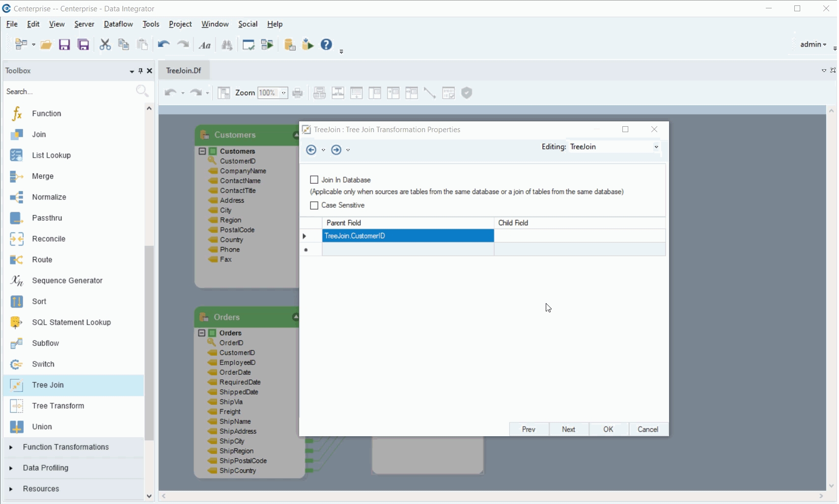Select the Union transformation in the Toolbox

pyautogui.click(x=42, y=427)
